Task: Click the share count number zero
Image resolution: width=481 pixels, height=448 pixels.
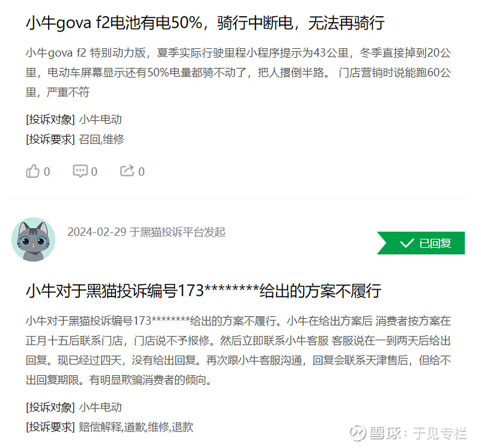Action: pos(141,171)
